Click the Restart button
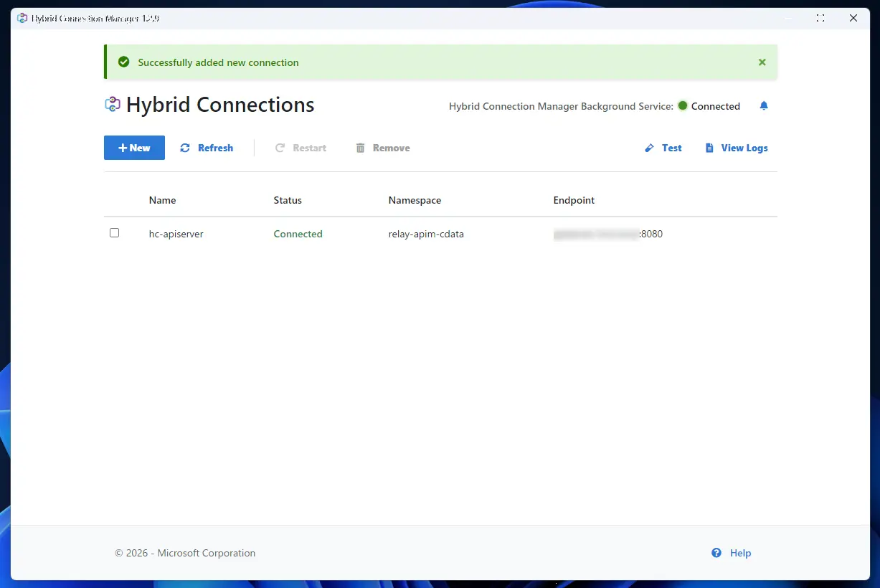 click(301, 148)
